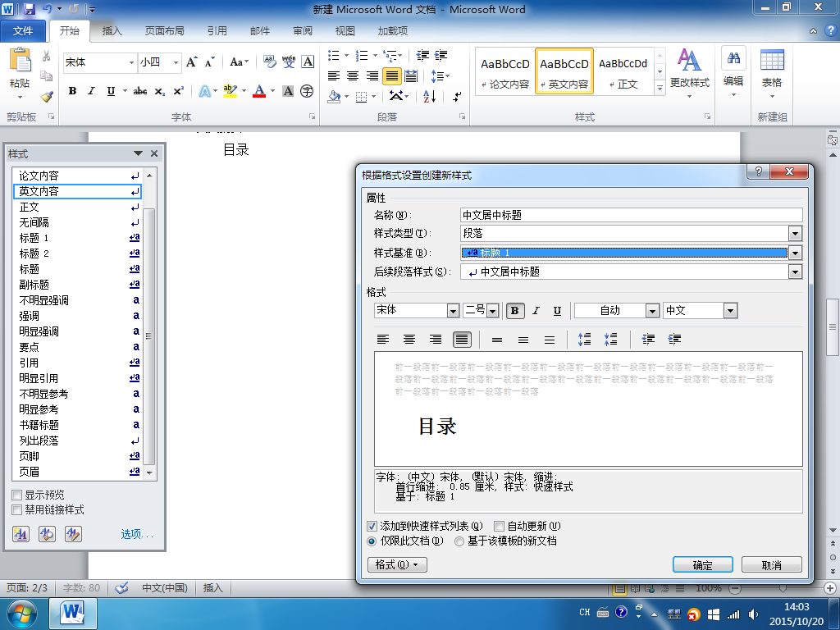Click the 选项... link in Styles pane
Viewport: 840px width, 630px height.
(137, 534)
